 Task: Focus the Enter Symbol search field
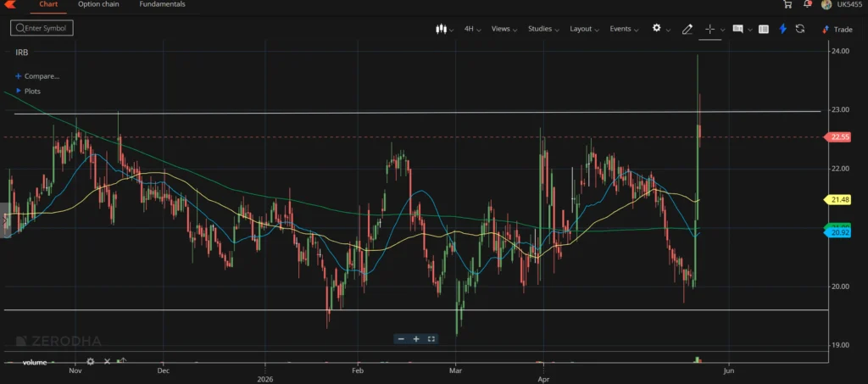coord(42,28)
